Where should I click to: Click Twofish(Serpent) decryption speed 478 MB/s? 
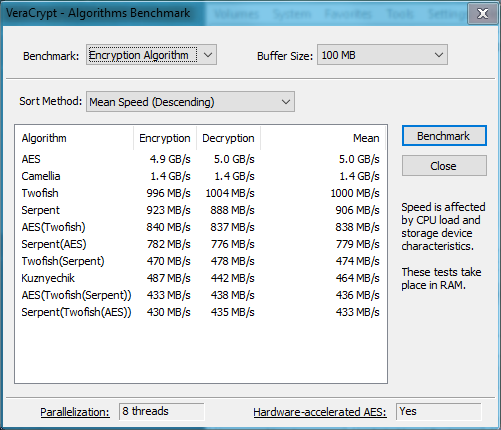click(x=232, y=261)
